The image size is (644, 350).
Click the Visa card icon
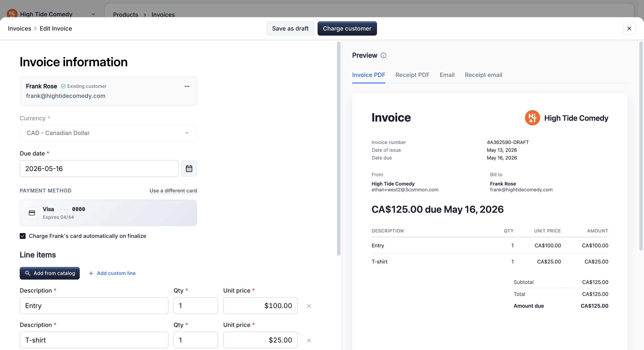pos(32,213)
